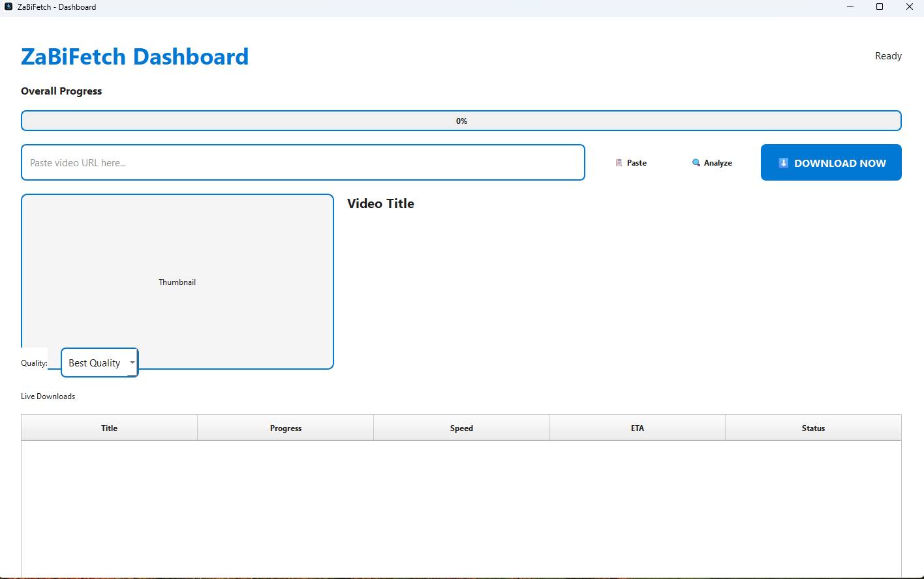The image size is (924, 579).
Task: Minimize the ZaBiFetch window
Action: tap(850, 7)
